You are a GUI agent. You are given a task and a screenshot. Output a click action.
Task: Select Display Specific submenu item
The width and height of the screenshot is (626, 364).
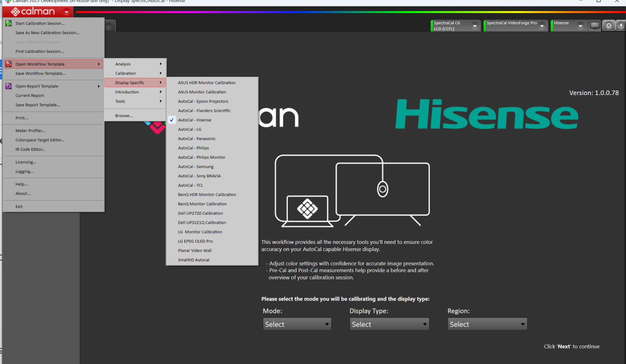(x=135, y=83)
